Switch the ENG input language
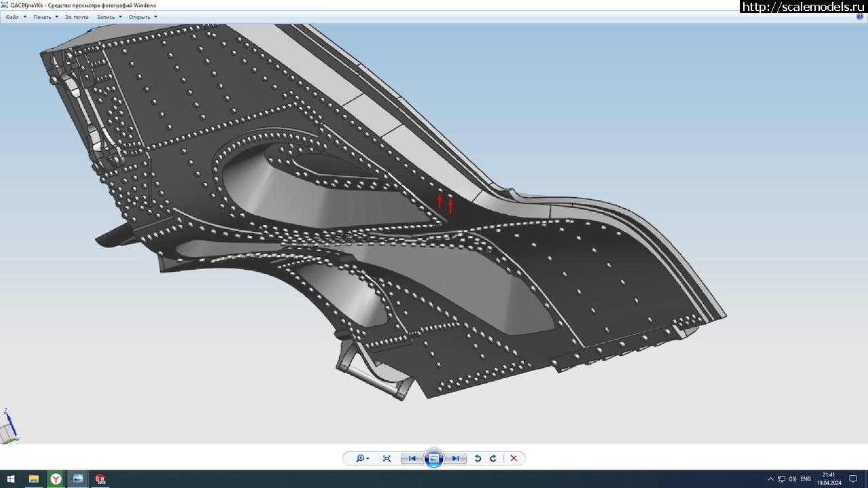This screenshot has width=868, height=488. coord(806,479)
